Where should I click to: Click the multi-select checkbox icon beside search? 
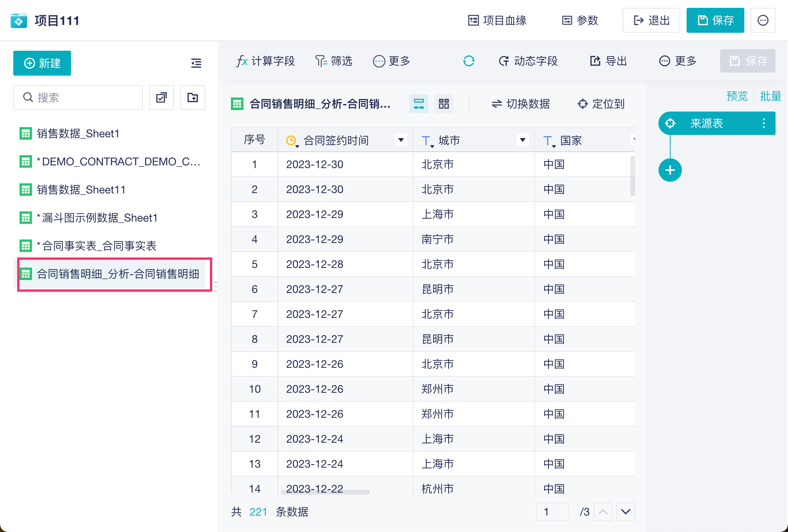pyautogui.click(x=161, y=98)
